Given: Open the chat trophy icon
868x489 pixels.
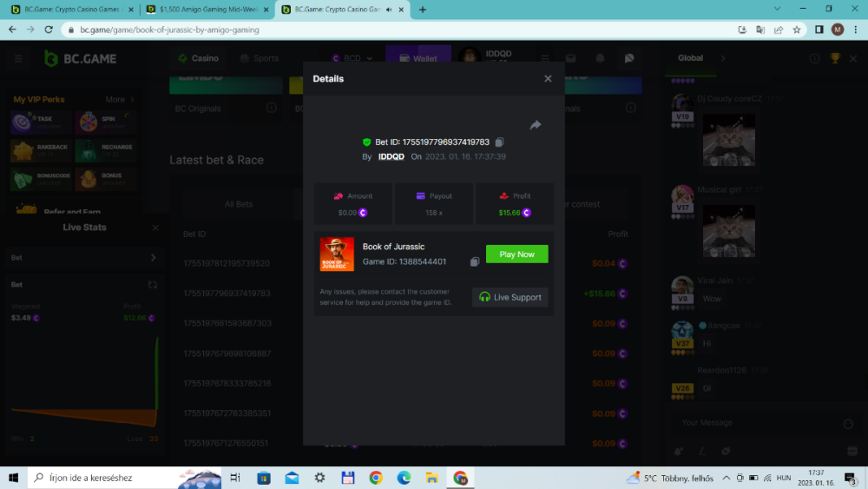Looking at the screenshot, I should (835, 58).
